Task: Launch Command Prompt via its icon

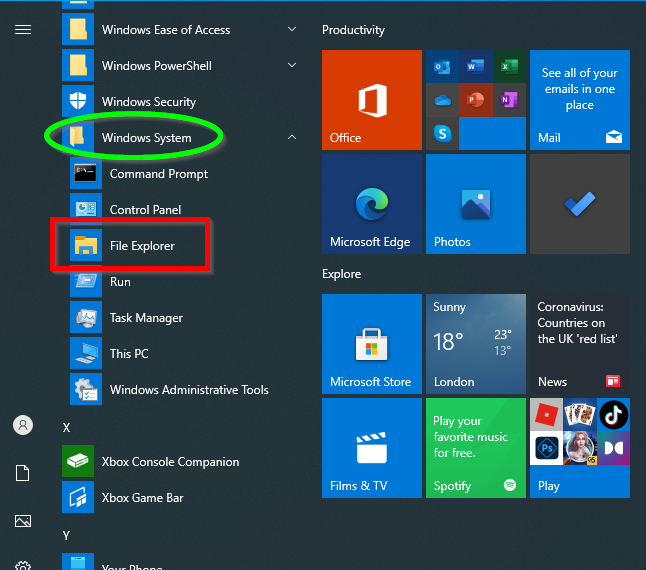Action: pyautogui.click(x=86, y=173)
